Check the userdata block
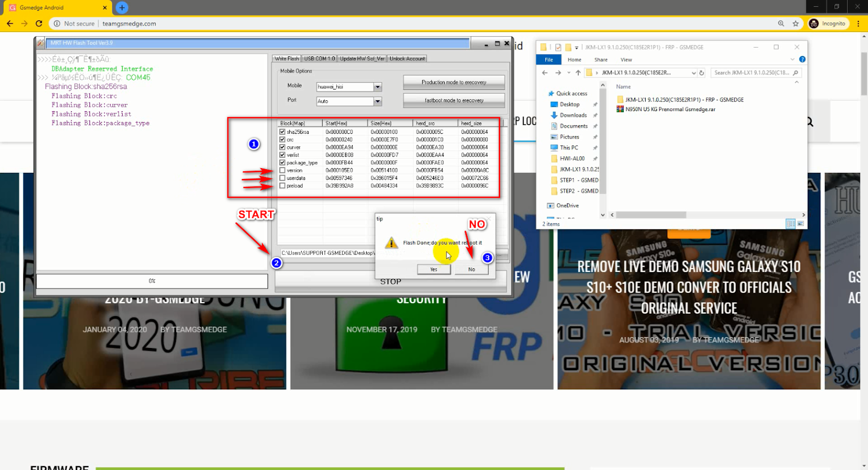 282,178
